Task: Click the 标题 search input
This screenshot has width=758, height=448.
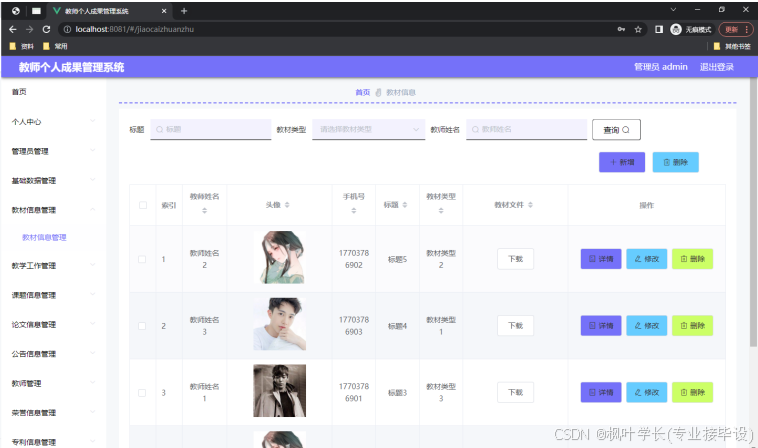Action: point(211,130)
